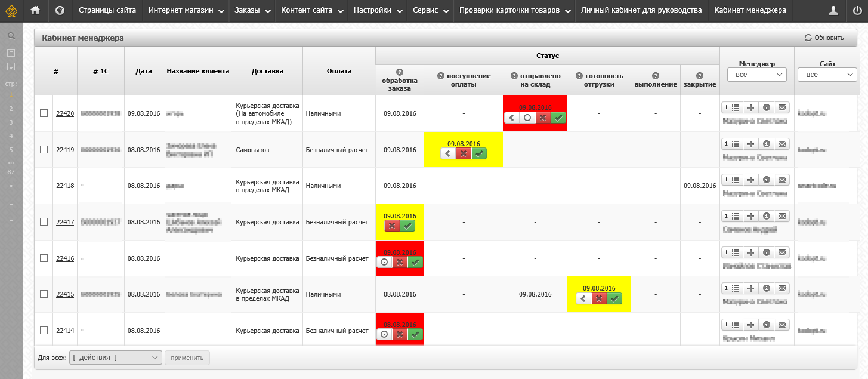Screen dimensions: 868x379
Task: Confirm warehouse status for order 22420
Action: (x=558, y=118)
